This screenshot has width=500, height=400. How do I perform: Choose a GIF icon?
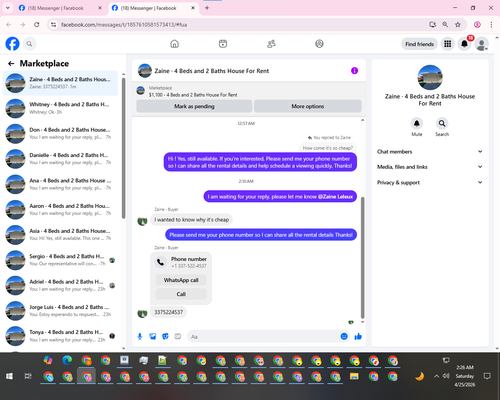(x=178, y=337)
